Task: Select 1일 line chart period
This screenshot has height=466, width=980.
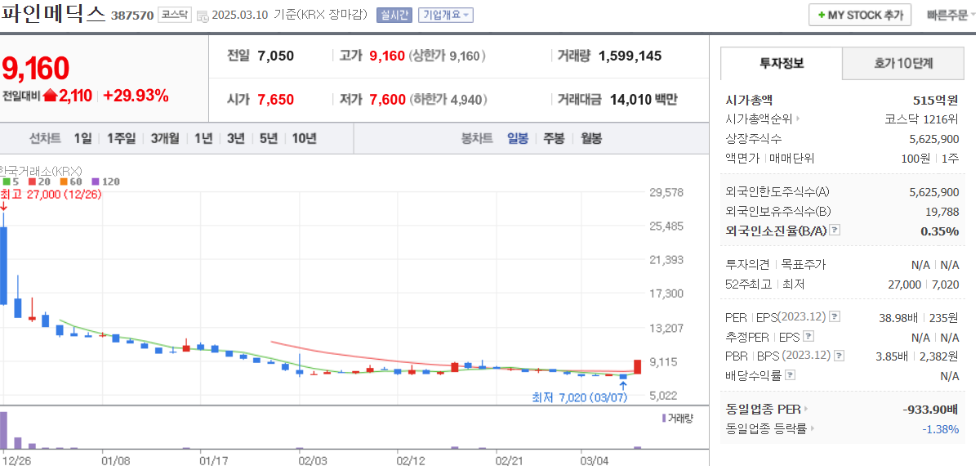Action: pyautogui.click(x=82, y=138)
